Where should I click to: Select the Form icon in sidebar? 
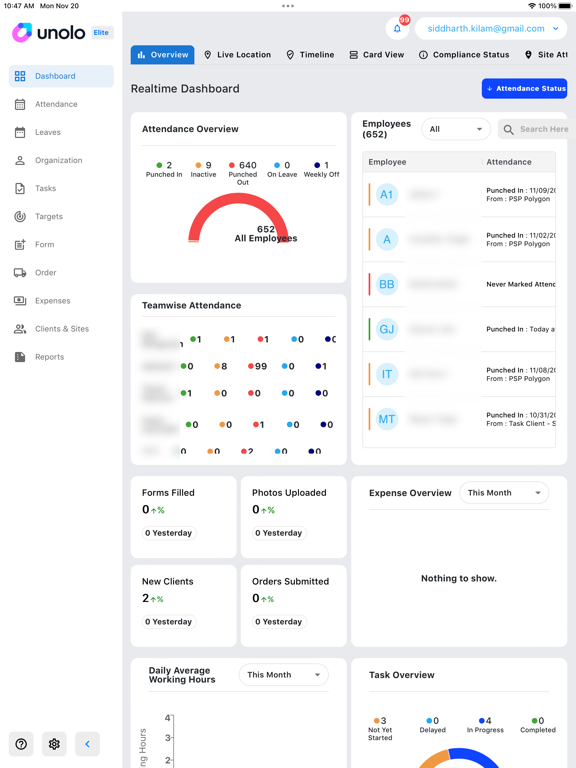tap(20, 244)
